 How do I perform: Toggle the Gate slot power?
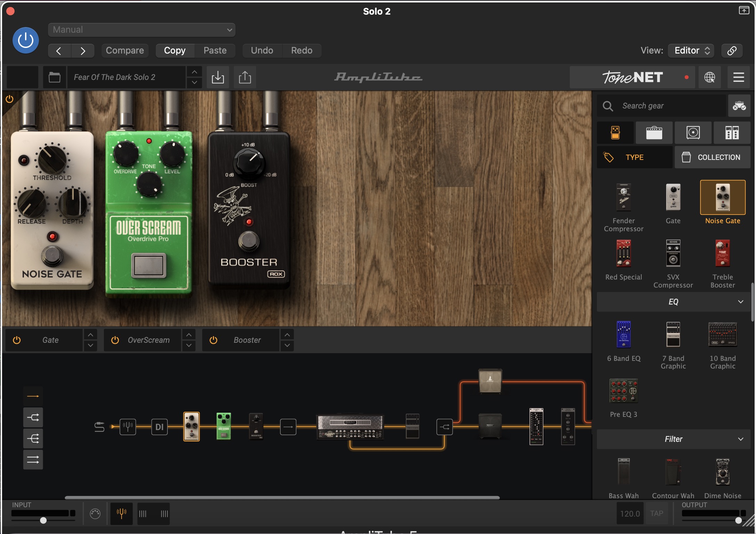pyautogui.click(x=17, y=340)
